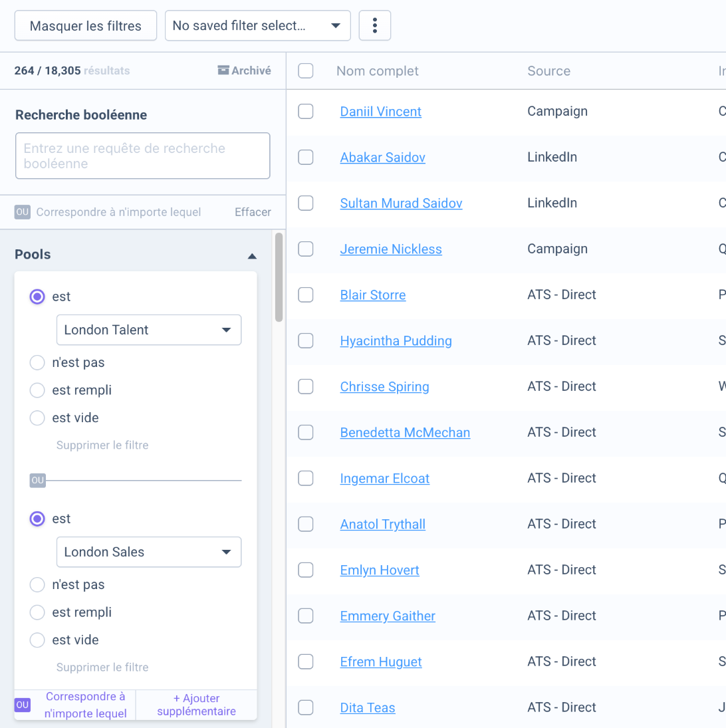Check the box for Dita Teas
Viewport: 726px width, 728px height.
coord(305,707)
